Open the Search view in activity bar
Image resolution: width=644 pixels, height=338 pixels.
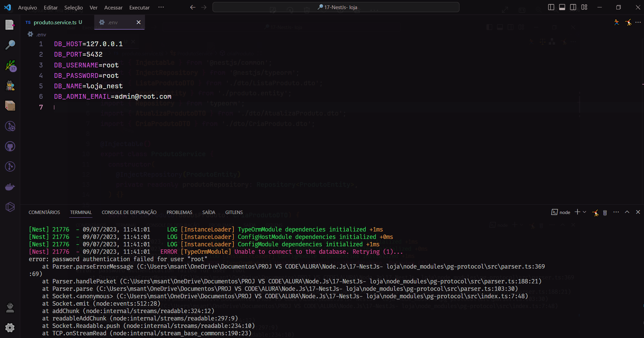point(10,45)
